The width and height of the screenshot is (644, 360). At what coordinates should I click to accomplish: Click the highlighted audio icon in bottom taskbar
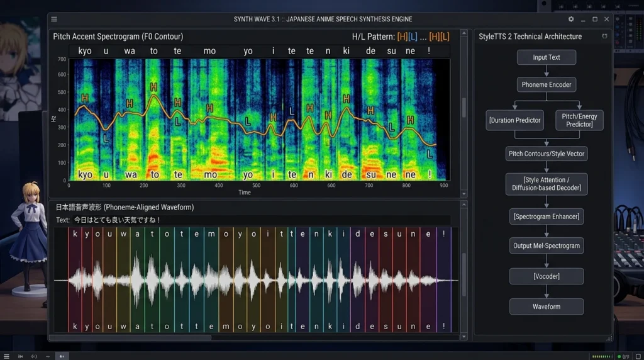coord(62,356)
